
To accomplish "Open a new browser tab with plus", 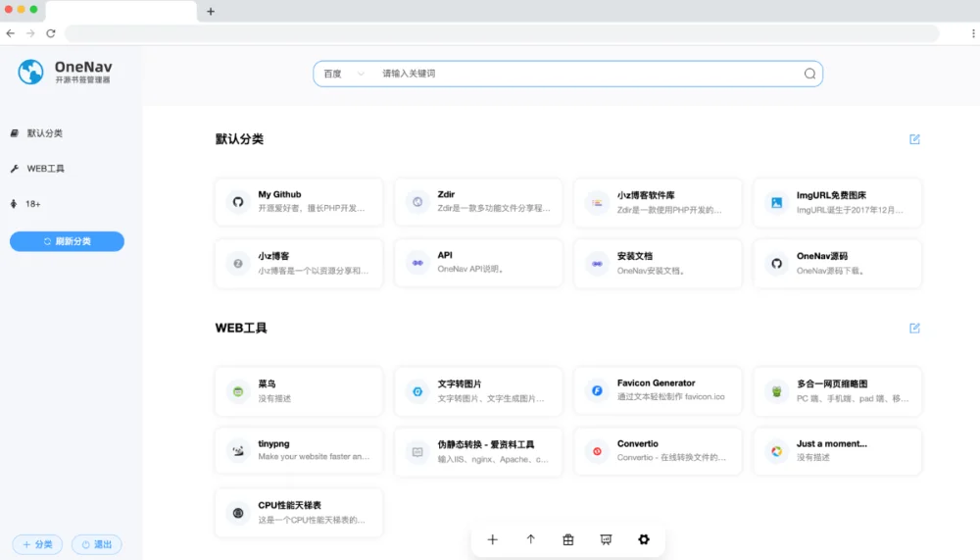I will (211, 11).
